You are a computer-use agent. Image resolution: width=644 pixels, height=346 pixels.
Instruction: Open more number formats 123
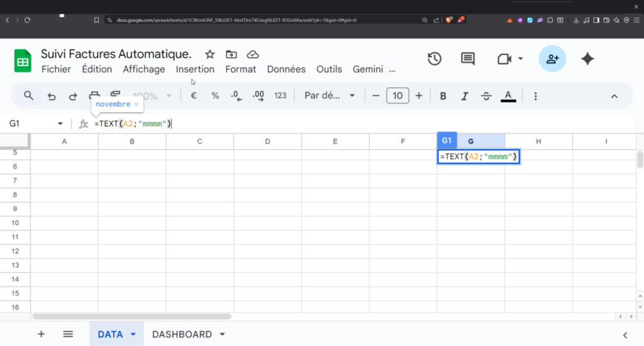[280, 96]
